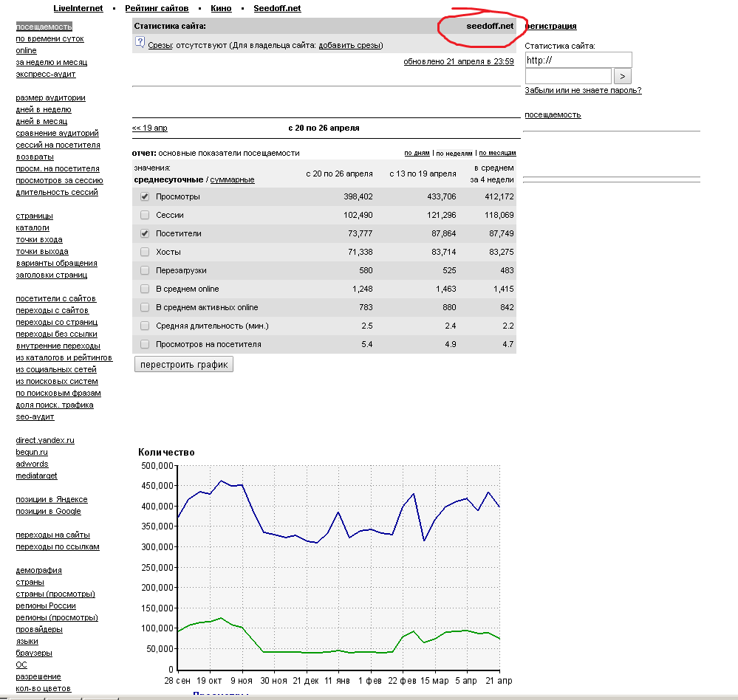Screen dimensions: 738x700
Task: Open переходы с сайтов report
Action: tap(52, 310)
